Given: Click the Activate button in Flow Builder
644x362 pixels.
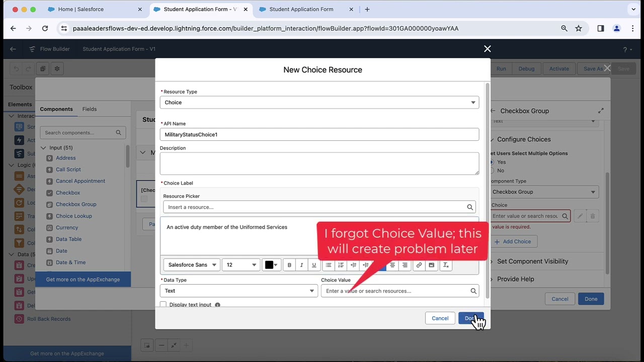Looking at the screenshot, I should [559, 69].
